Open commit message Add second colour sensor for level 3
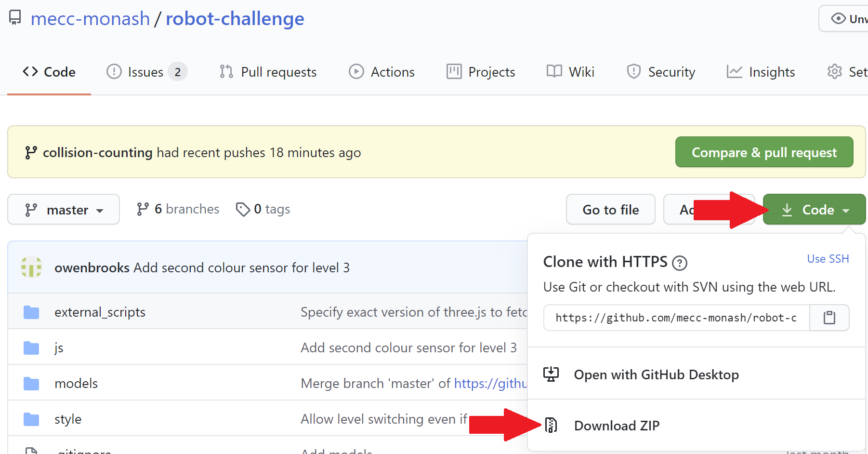Viewport: 868px width, 454px height. [241, 267]
